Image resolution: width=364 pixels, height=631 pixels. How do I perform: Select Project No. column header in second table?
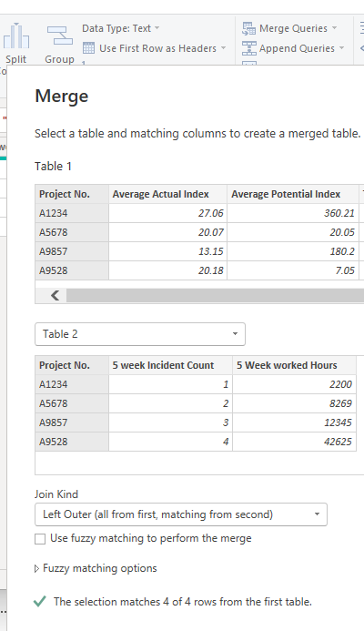(72, 365)
